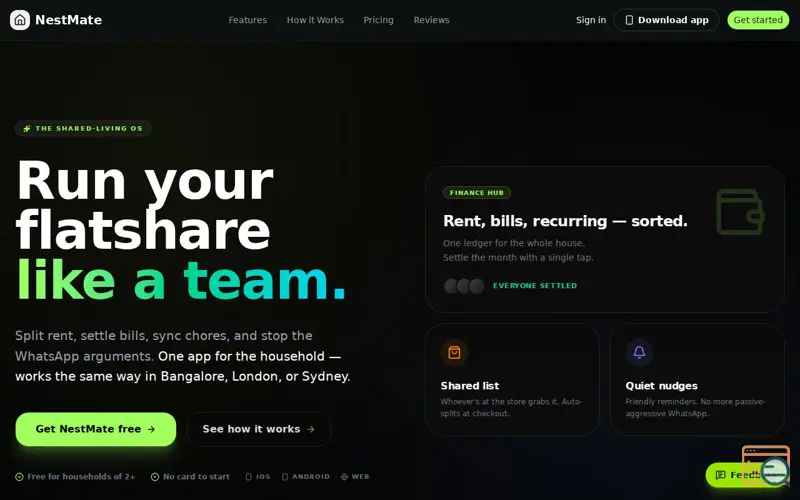Click the Download app button
Image resolution: width=800 pixels, height=500 pixels.
tap(666, 20)
